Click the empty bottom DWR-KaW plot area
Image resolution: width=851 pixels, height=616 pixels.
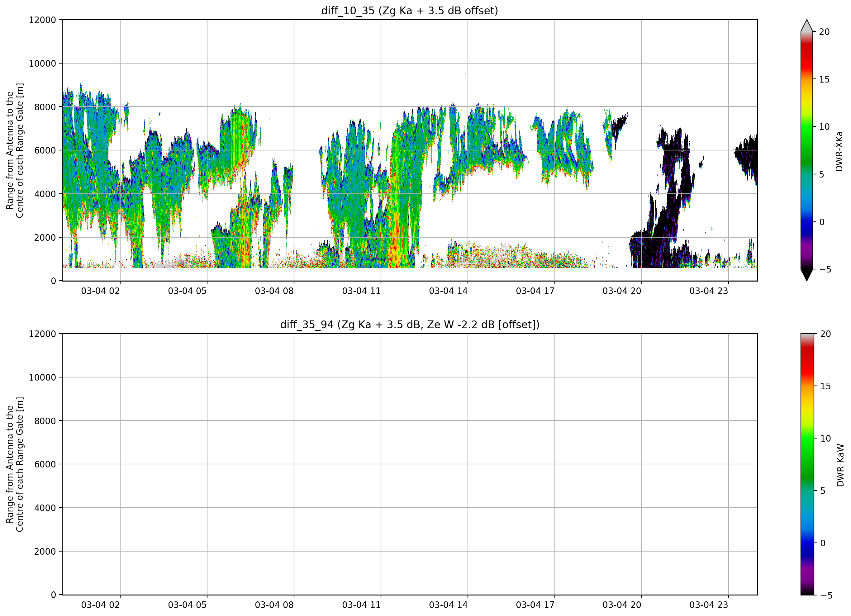[410, 464]
